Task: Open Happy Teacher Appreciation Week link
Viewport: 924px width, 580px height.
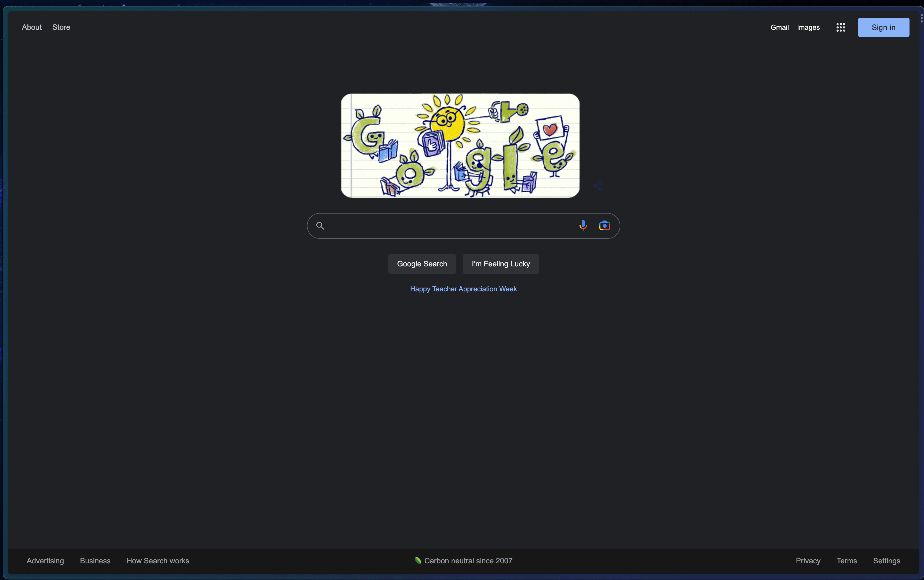Action: 463,289
